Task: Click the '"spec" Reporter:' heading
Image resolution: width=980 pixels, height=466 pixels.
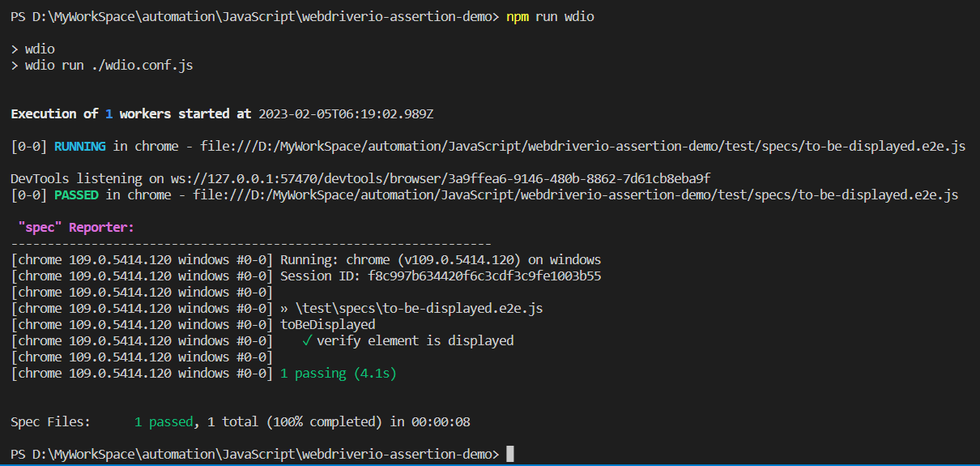Action: (x=76, y=228)
